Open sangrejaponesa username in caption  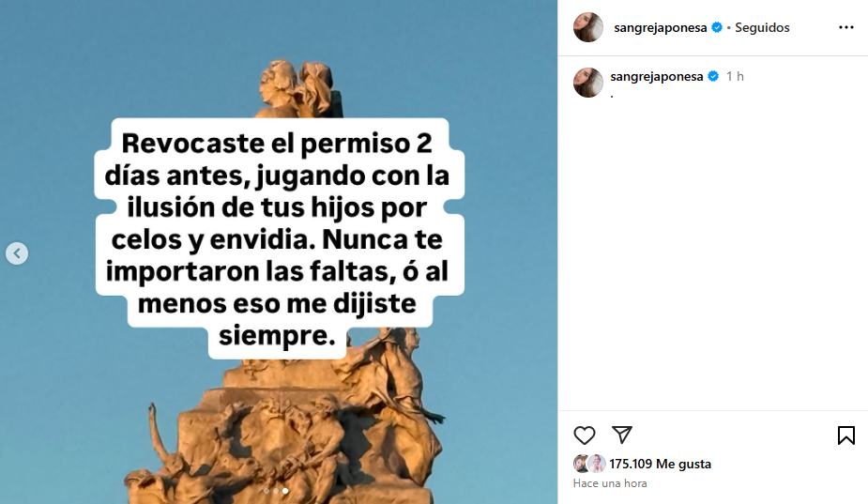pos(657,76)
